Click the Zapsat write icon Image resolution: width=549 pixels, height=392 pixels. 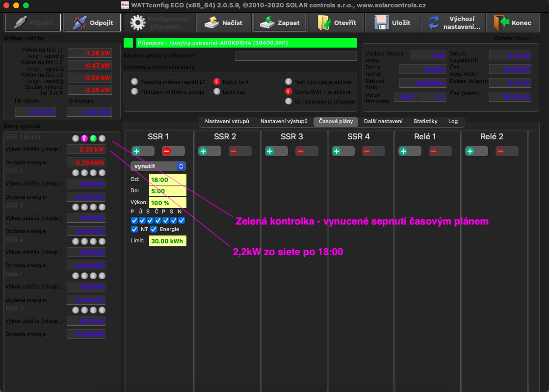pos(268,23)
